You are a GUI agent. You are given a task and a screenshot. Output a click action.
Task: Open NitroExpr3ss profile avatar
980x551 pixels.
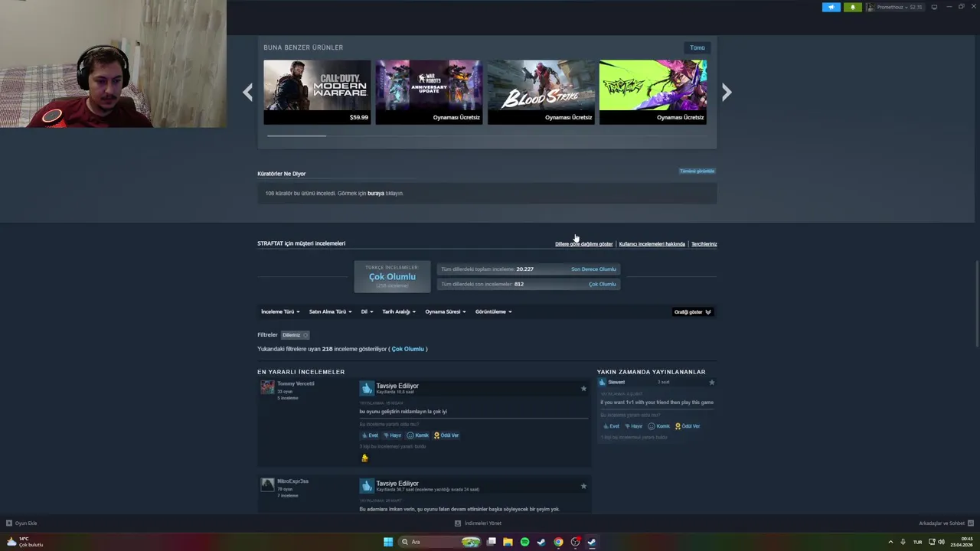click(x=267, y=484)
